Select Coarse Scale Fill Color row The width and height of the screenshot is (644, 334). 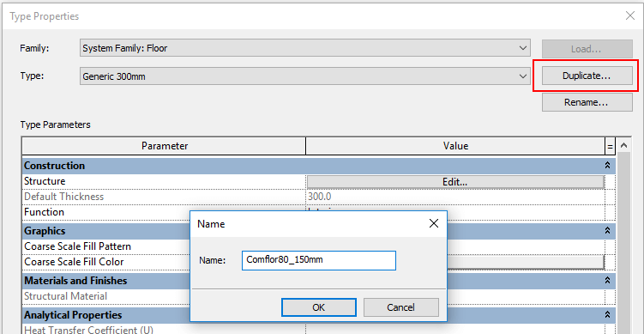pyautogui.click(x=106, y=262)
